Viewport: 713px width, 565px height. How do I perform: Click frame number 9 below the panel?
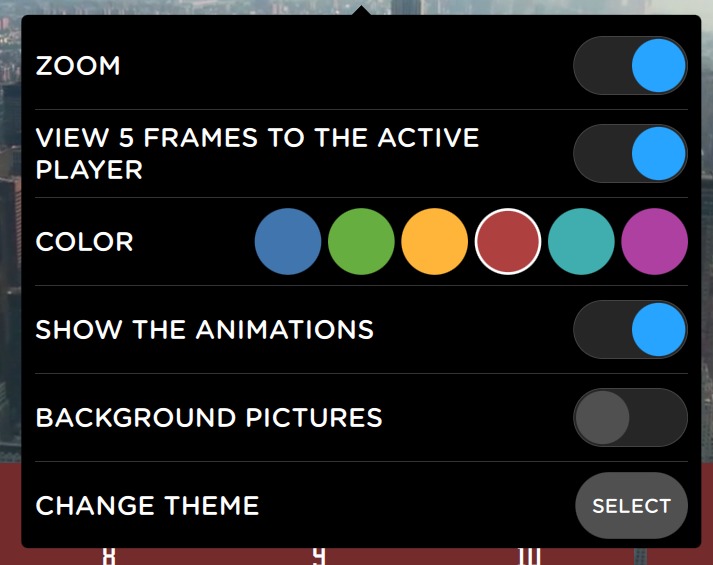coord(319,556)
